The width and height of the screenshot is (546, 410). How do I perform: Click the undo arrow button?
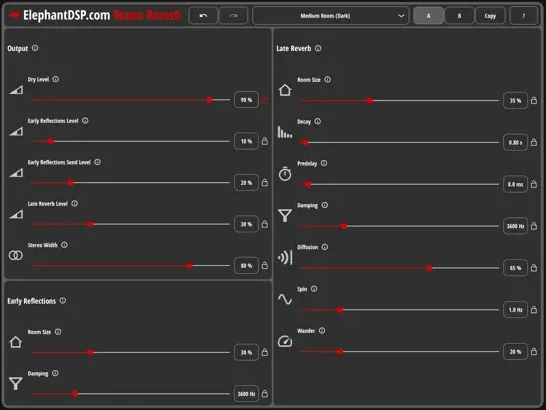point(203,16)
